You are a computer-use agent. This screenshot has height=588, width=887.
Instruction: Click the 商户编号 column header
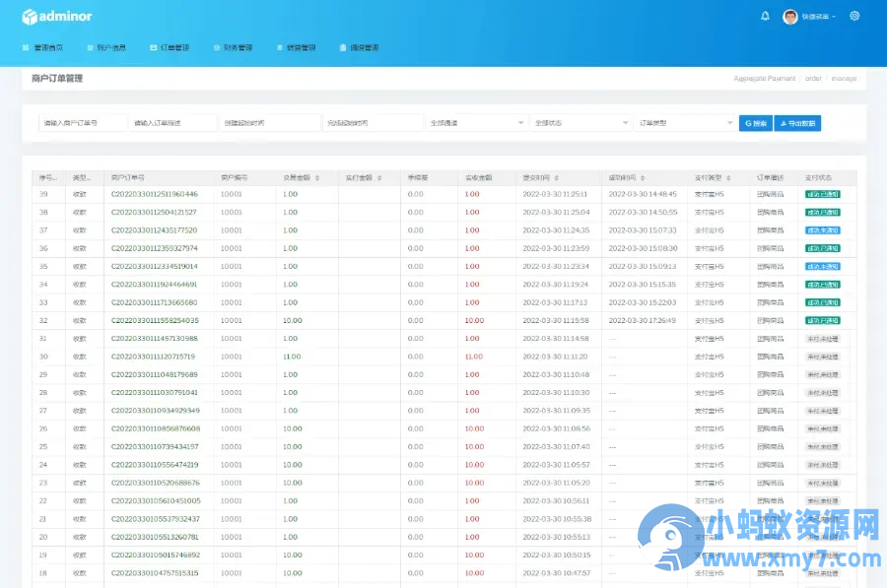pos(235,177)
